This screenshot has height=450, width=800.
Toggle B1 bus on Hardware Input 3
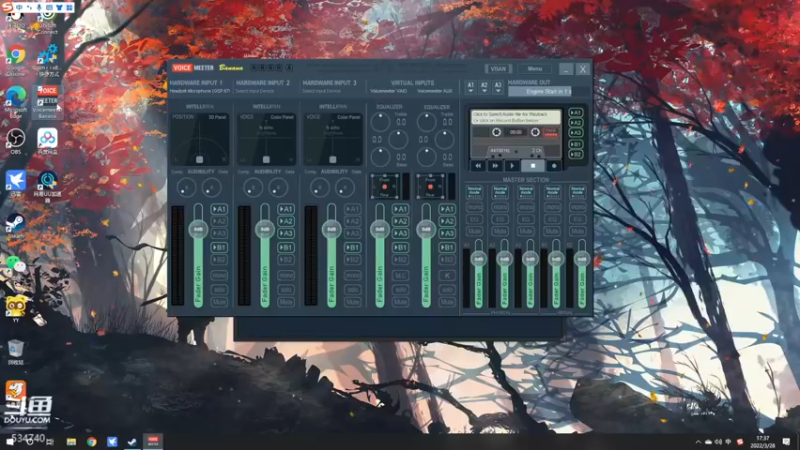coord(352,247)
